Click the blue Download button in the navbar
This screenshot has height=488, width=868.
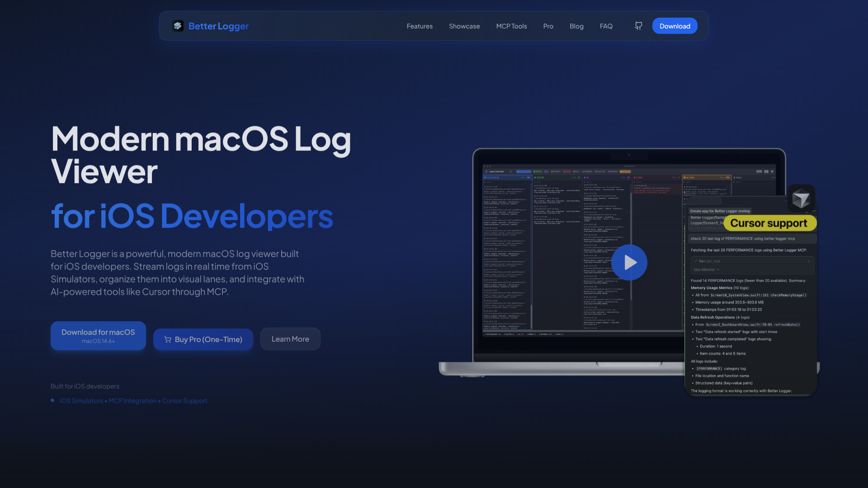(x=675, y=26)
